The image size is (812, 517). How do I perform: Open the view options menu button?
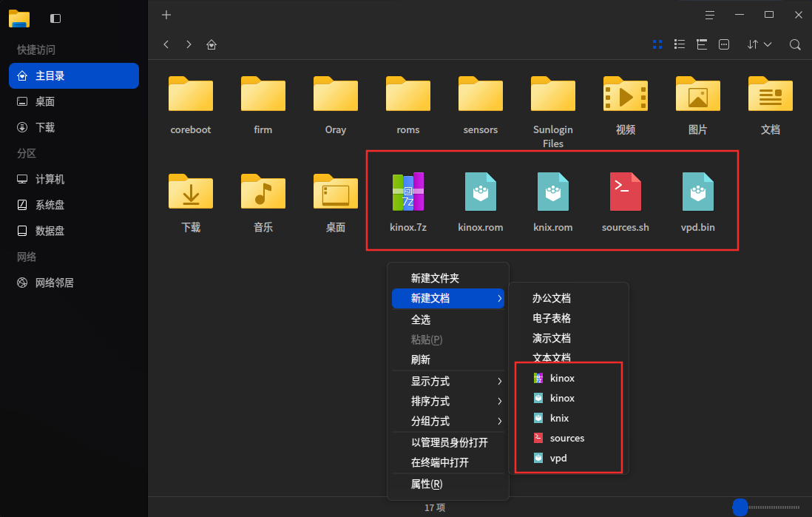click(x=724, y=44)
